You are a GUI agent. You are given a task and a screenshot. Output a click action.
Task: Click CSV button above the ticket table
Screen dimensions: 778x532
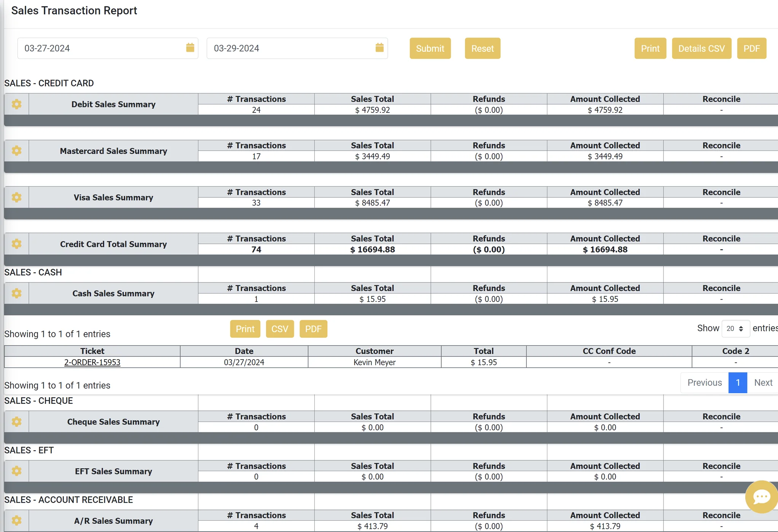(279, 329)
